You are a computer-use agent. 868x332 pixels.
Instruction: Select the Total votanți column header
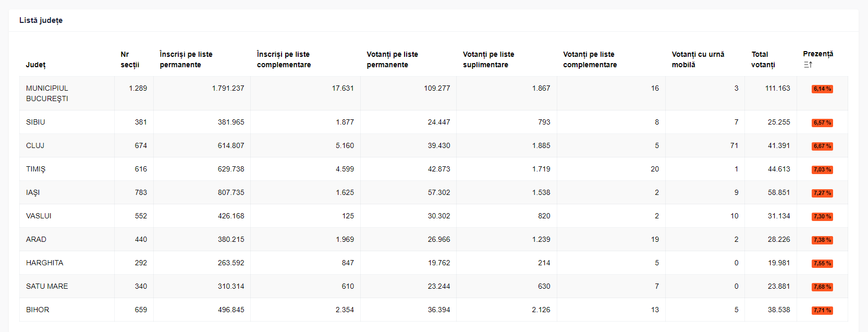[x=763, y=59]
